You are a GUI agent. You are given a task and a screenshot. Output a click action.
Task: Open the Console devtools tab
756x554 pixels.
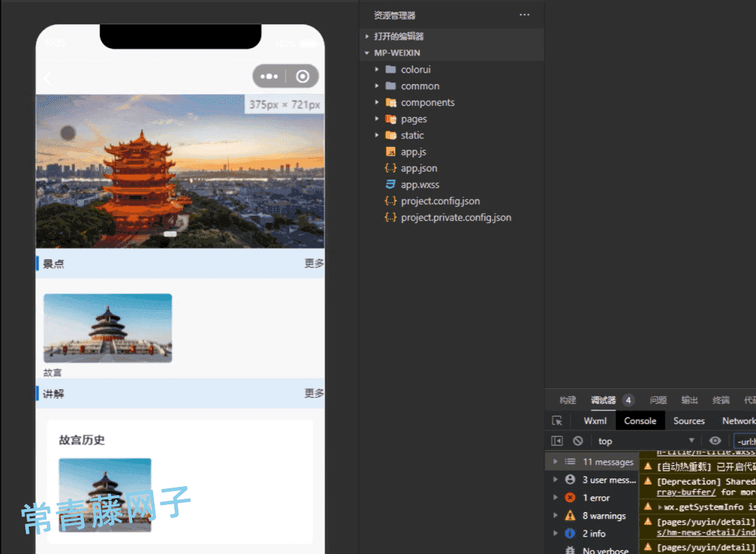640,420
